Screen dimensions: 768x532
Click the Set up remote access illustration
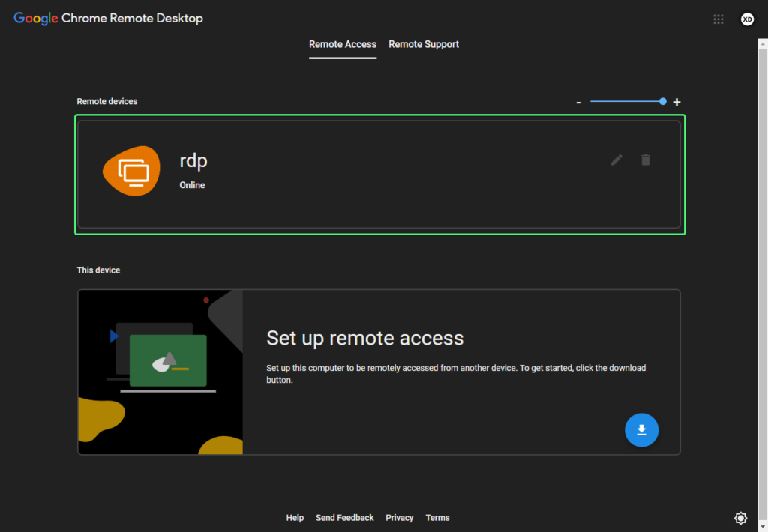160,372
